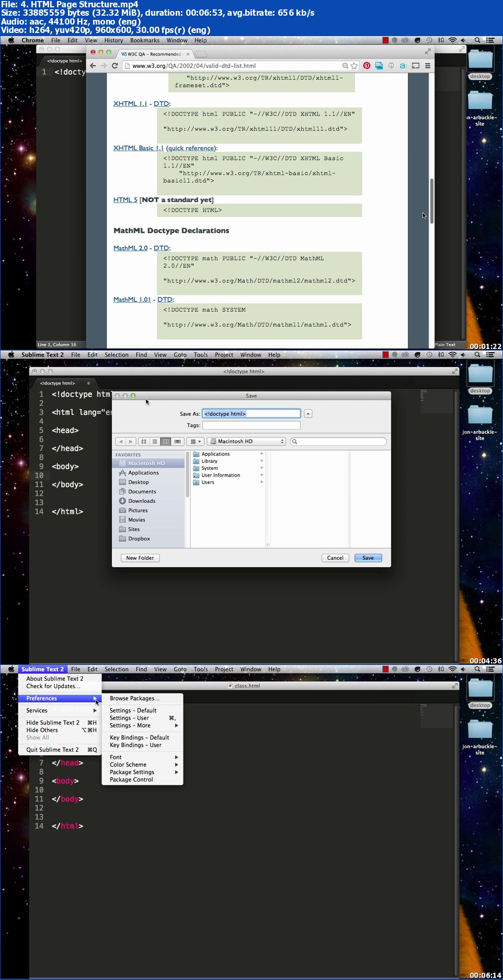Click Chrome's forward arrow button
This screenshot has height=980, width=503.
click(x=104, y=66)
